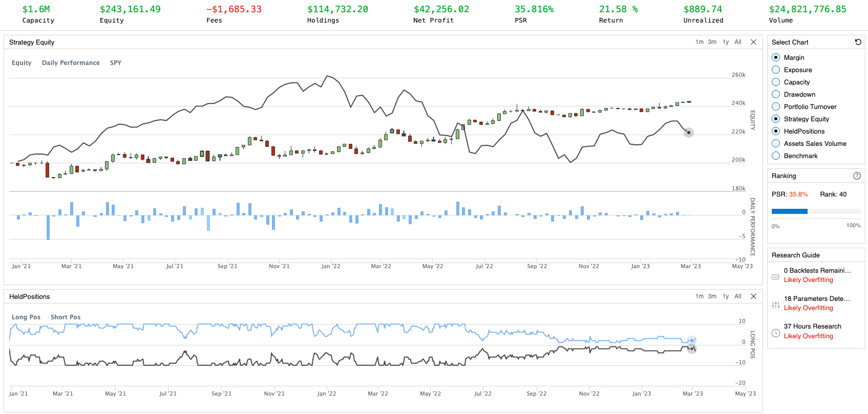Close the HeldPositions chart panel
The height and width of the screenshot is (414, 868).
tap(753, 296)
